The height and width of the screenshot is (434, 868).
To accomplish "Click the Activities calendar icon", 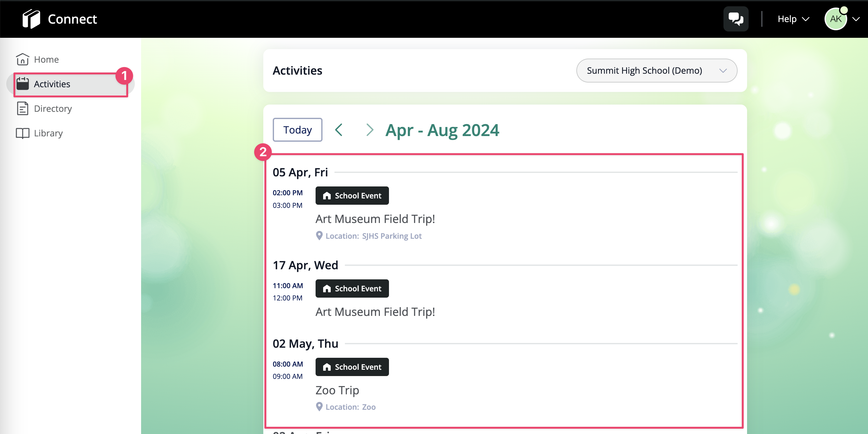I will (23, 83).
